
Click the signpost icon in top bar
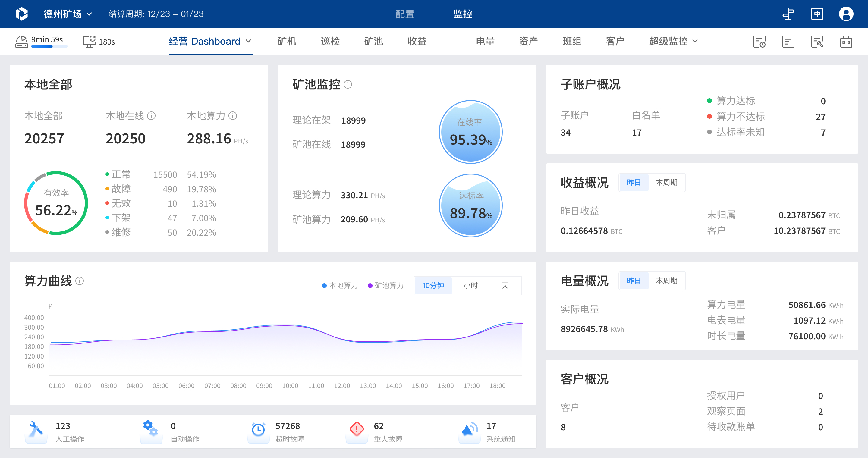[788, 14]
